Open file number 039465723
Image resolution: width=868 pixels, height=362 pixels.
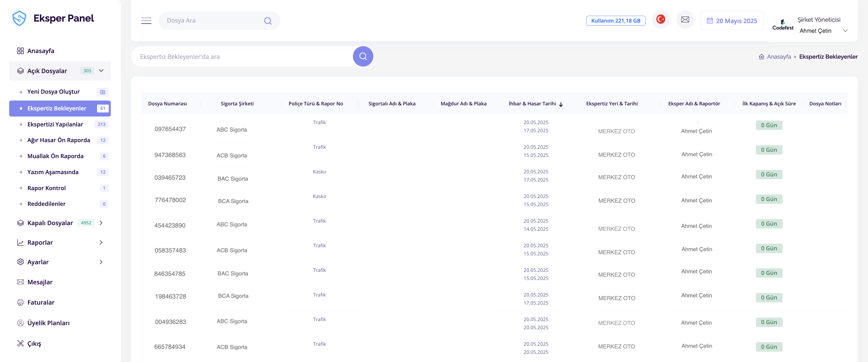click(170, 177)
